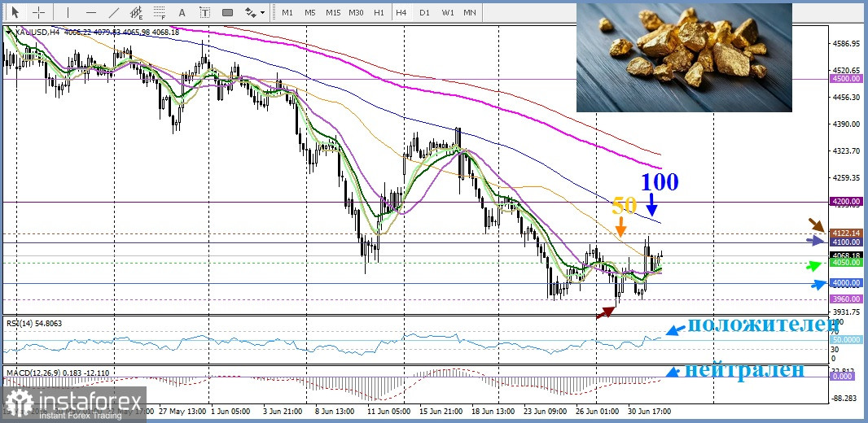
Task: Activate the crosshair tool
Action: point(38,12)
